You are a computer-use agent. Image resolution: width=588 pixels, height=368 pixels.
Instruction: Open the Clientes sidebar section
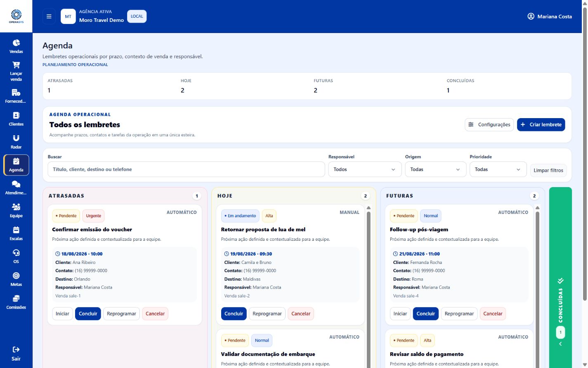(x=16, y=119)
